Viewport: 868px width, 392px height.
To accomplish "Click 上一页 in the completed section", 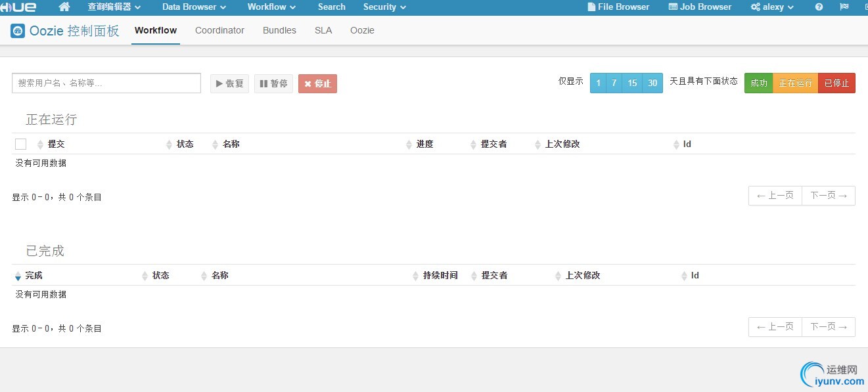I will click(775, 327).
